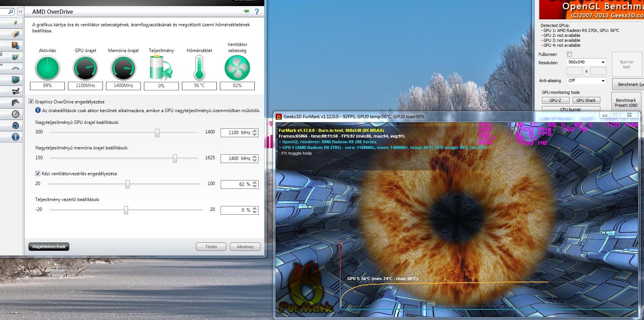The width and height of the screenshot is (644, 320).
Task: Click memory clock slider thumb
Action: 175,158
